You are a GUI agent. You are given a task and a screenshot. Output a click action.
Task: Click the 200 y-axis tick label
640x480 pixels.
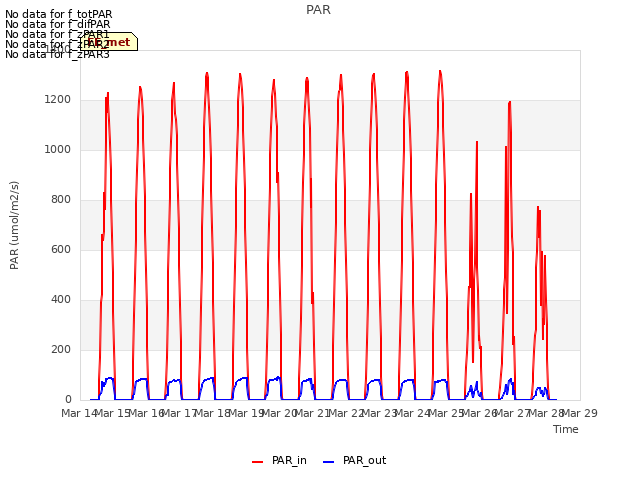(x=61, y=349)
